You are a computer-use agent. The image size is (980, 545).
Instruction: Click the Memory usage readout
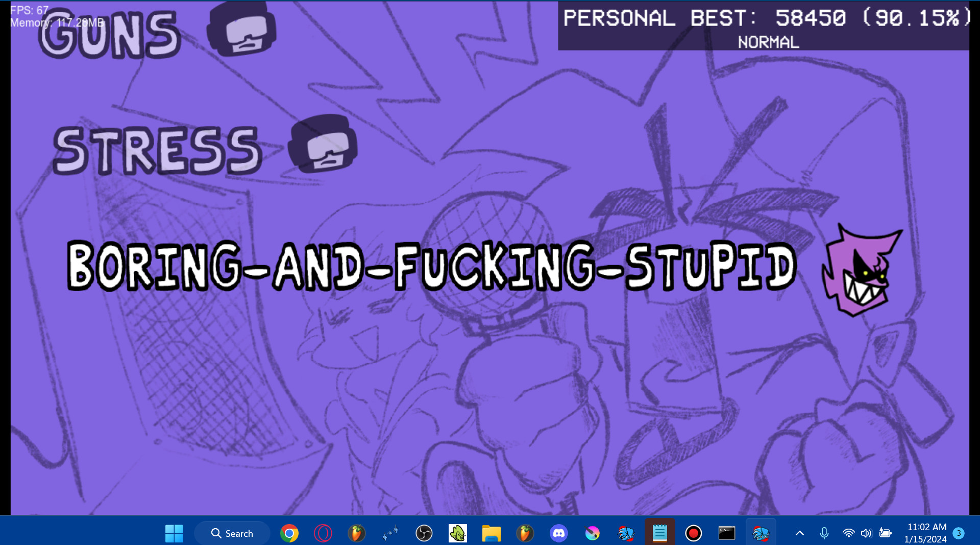pos(57,23)
